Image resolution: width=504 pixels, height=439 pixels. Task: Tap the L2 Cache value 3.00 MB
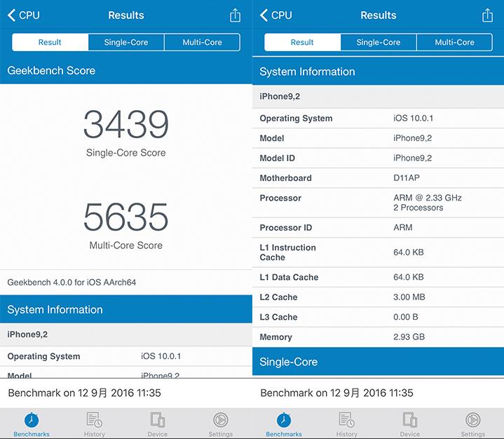click(x=409, y=297)
